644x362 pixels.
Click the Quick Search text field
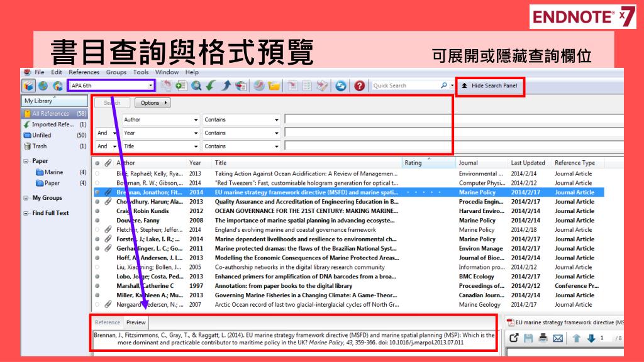[x=405, y=85]
